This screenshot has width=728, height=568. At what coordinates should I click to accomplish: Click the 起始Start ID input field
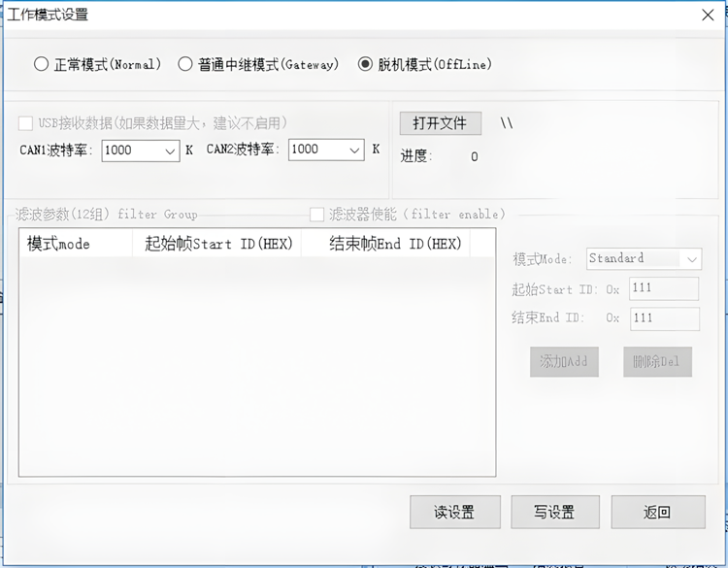[x=664, y=288]
